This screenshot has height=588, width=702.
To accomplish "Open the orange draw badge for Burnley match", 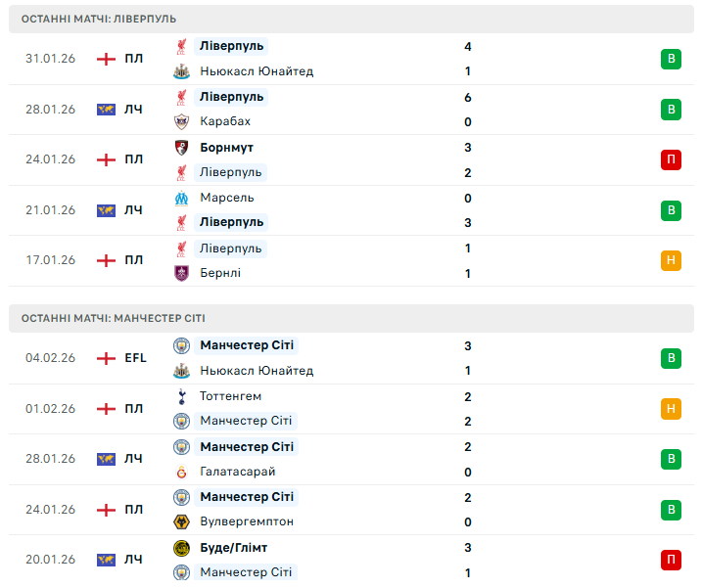I will click(671, 260).
